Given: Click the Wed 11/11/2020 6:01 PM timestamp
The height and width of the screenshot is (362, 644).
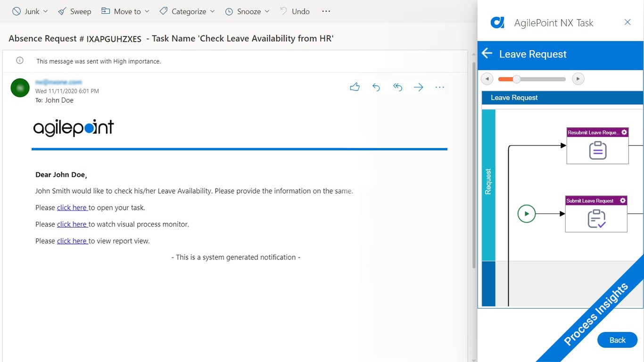Looking at the screenshot, I should pyautogui.click(x=67, y=91).
